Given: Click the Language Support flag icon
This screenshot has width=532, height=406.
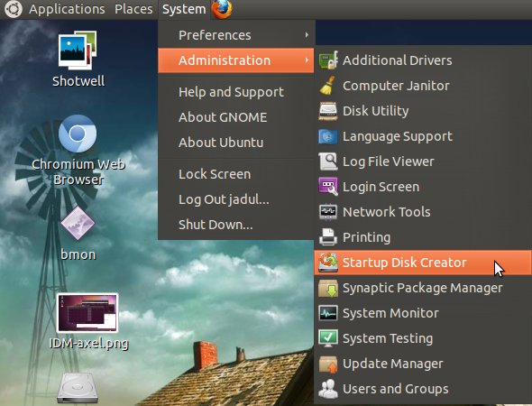Looking at the screenshot, I should [328, 136].
